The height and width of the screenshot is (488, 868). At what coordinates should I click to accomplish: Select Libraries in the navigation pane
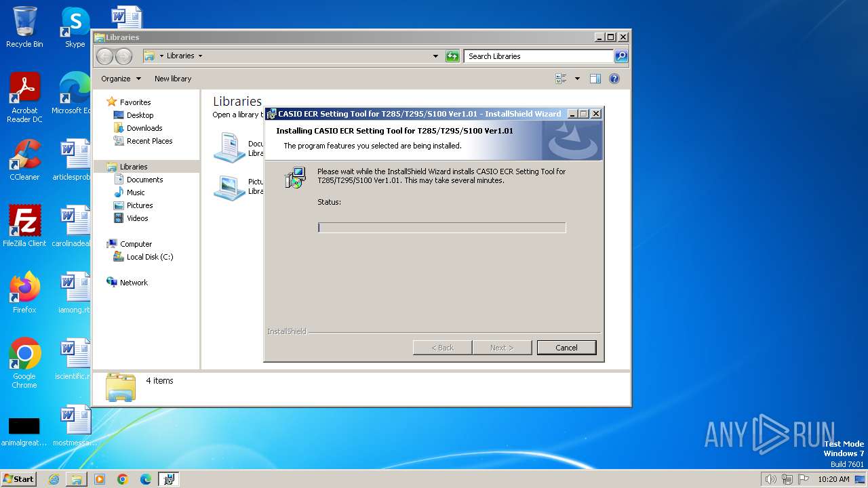point(134,167)
